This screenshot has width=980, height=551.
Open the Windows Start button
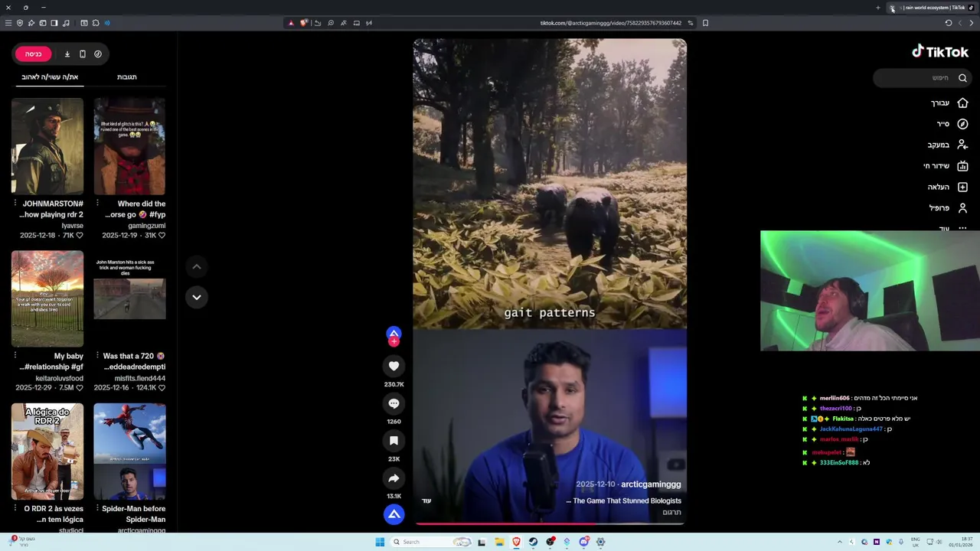coord(380,542)
